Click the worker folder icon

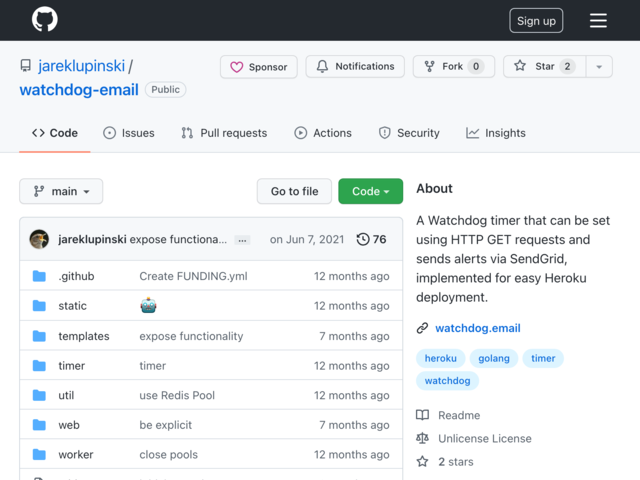(39, 455)
